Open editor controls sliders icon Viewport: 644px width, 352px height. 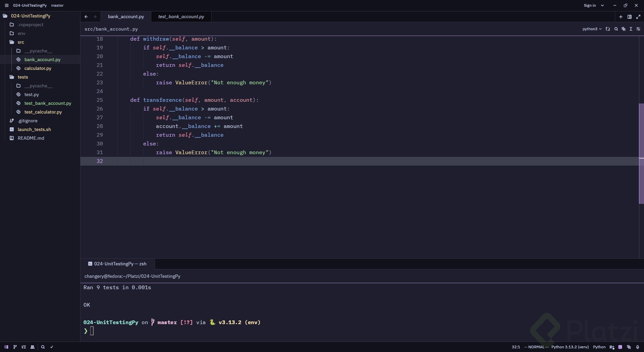coord(638,29)
